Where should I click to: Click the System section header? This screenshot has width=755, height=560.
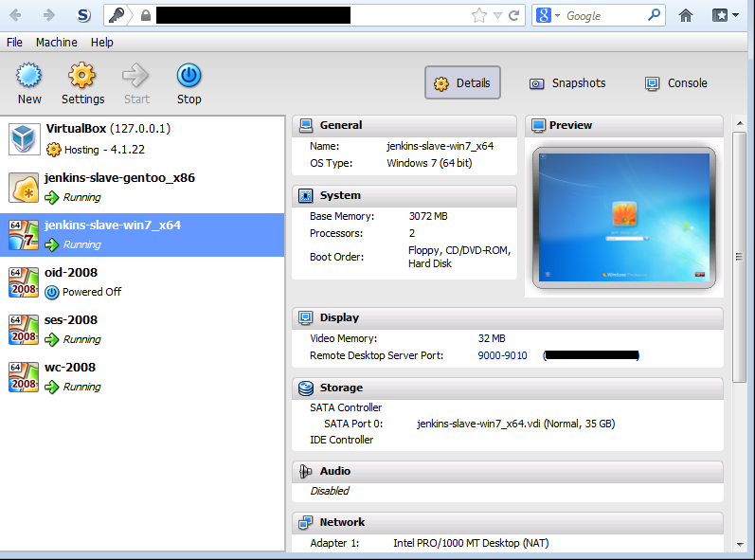[404, 195]
